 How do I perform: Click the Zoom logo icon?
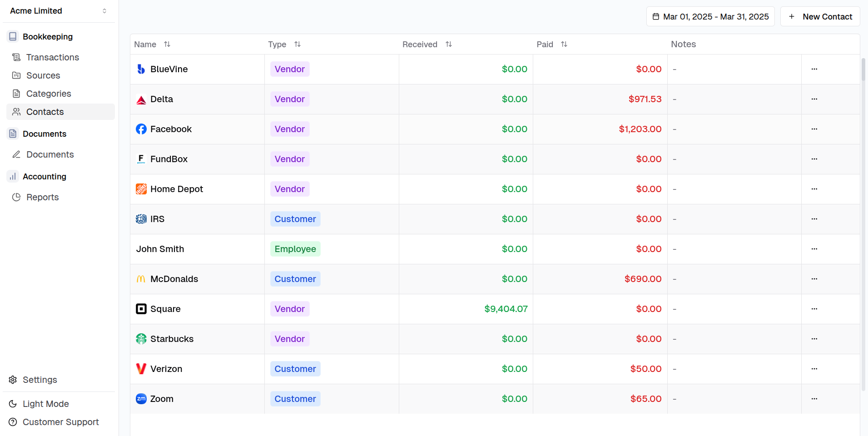pyautogui.click(x=141, y=399)
